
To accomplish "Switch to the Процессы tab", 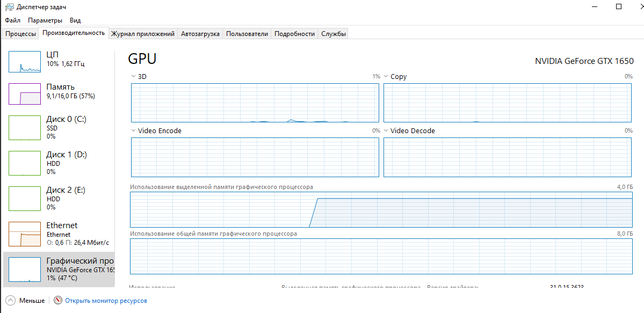I will coord(20,34).
